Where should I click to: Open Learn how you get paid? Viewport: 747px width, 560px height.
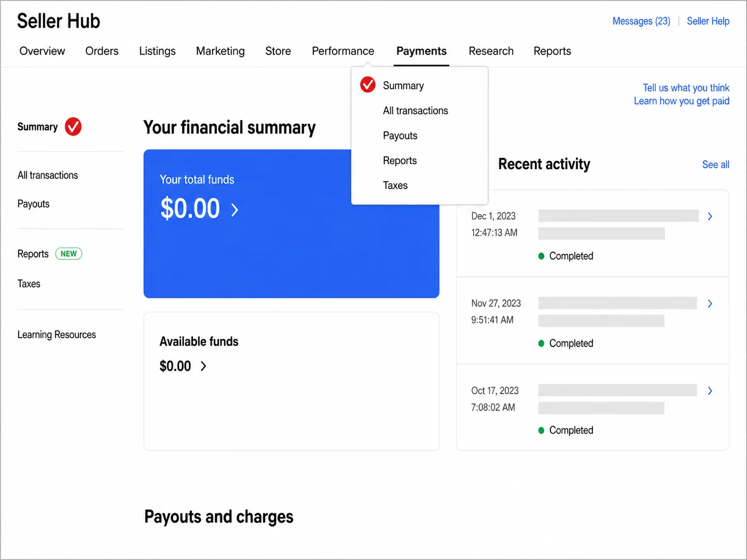coord(681,101)
